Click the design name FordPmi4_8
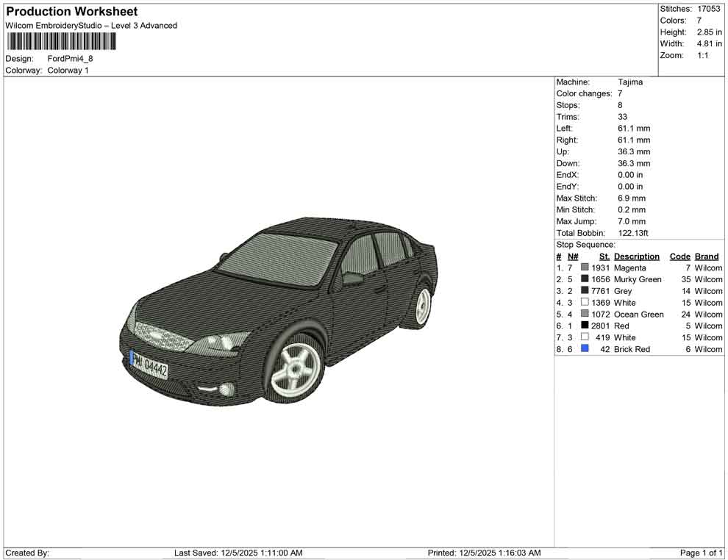 pyautogui.click(x=71, y=59)
